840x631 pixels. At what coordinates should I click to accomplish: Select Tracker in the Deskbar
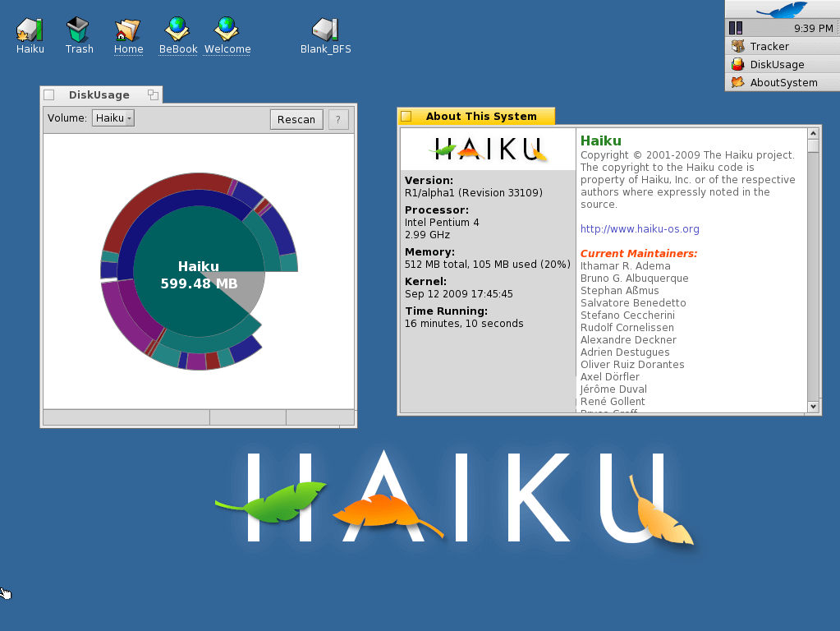pos(783,46)
